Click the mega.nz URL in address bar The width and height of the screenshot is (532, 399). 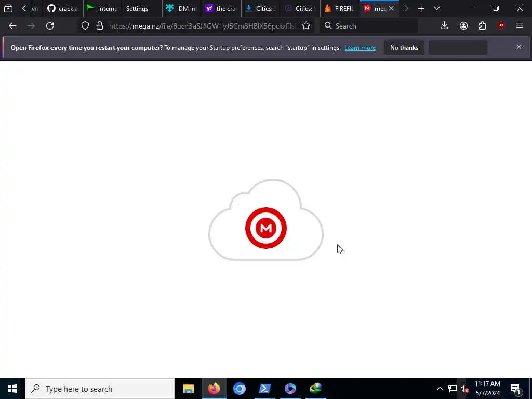(203, 26)
